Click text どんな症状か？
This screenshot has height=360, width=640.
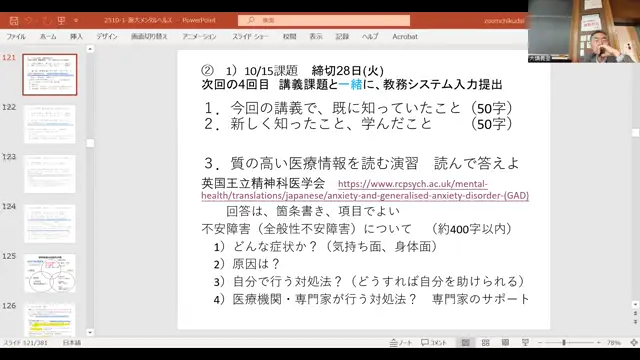[275, 247]
